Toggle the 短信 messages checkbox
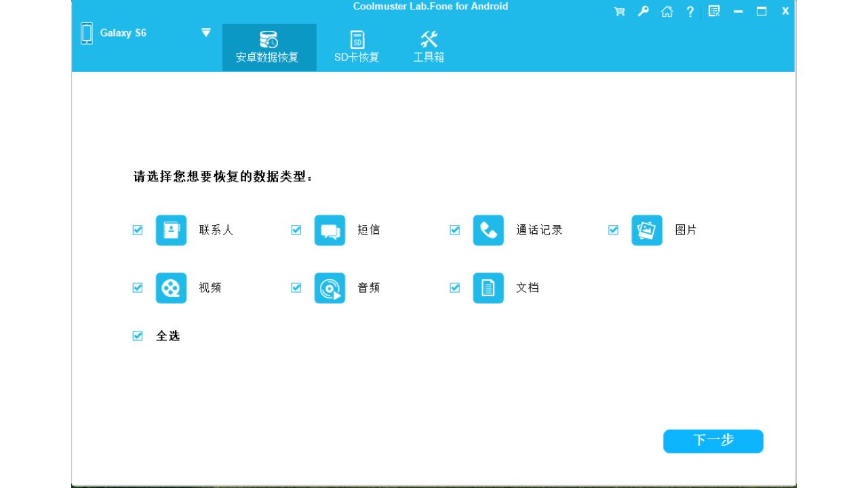The image size is (868, 488). point(296,230)
